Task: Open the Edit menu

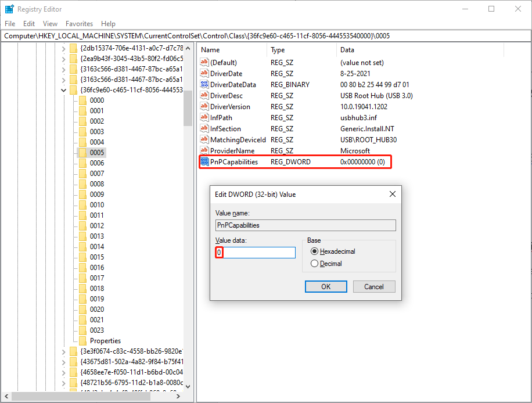Action: (28, 24)
